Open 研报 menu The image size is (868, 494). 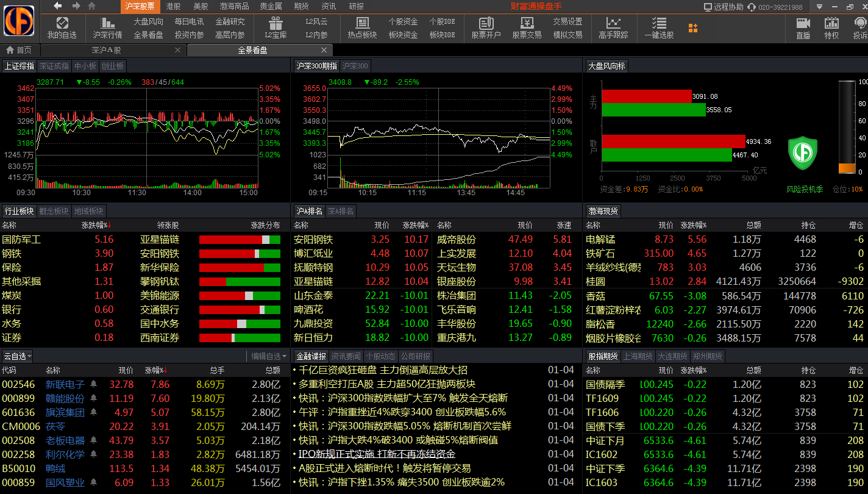tap(357, 6)
